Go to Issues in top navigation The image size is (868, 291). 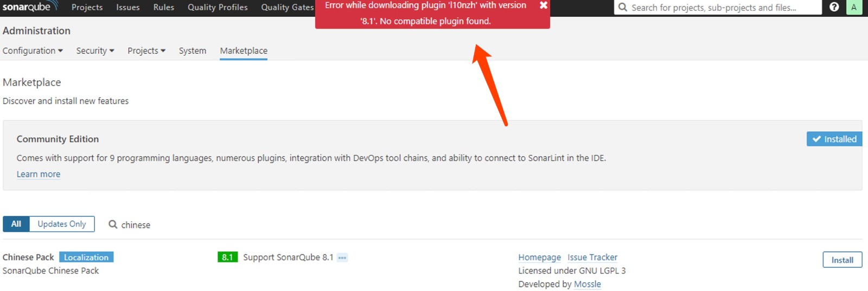point(127,7)
